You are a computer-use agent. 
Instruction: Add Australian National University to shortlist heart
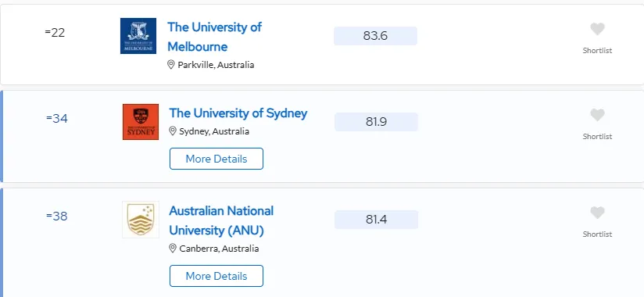tap(597, 213)
